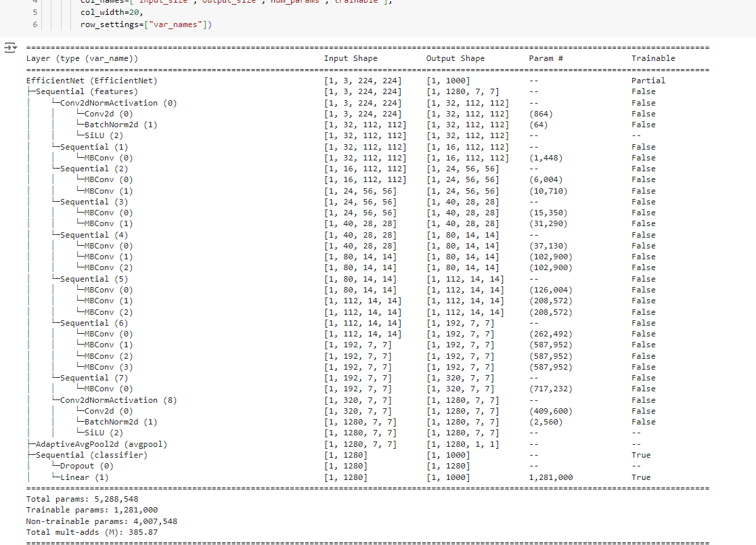This screenshot has width=756, height=545.
Task: Select 'Linear (1)' row label
Action: click(85, 477)
